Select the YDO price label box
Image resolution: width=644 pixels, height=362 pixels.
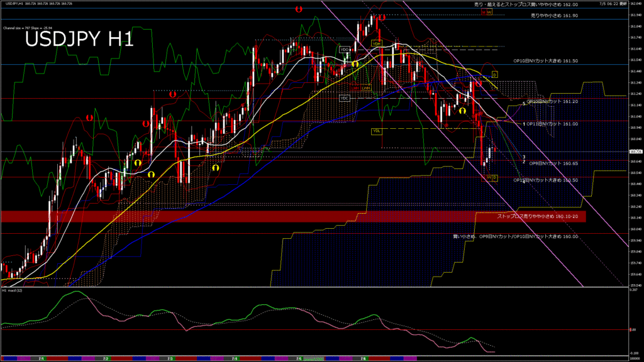point(344,50)
